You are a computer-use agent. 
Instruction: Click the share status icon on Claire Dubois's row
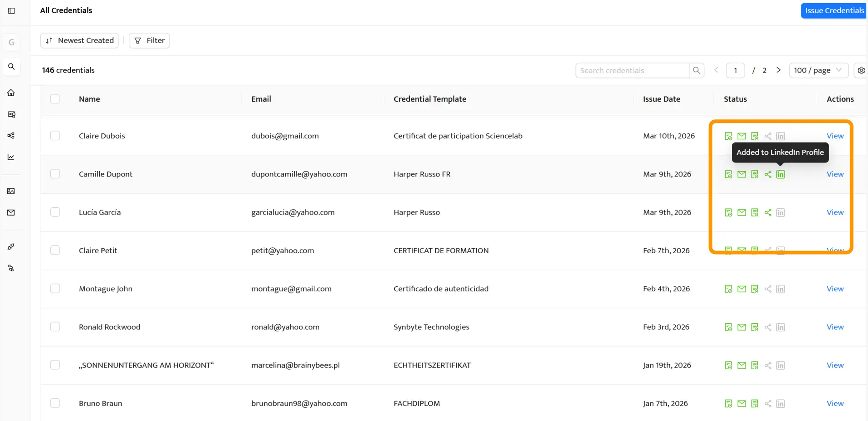pos(768,136)
